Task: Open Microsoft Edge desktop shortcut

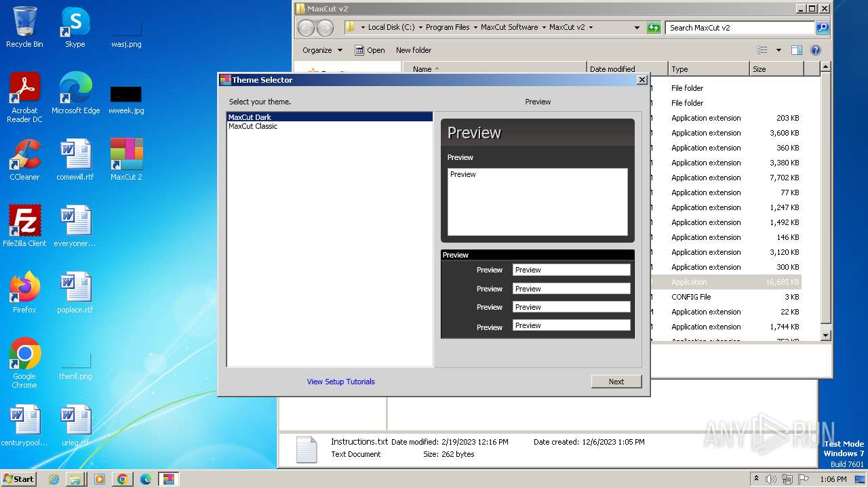Action: coord(75,94)
